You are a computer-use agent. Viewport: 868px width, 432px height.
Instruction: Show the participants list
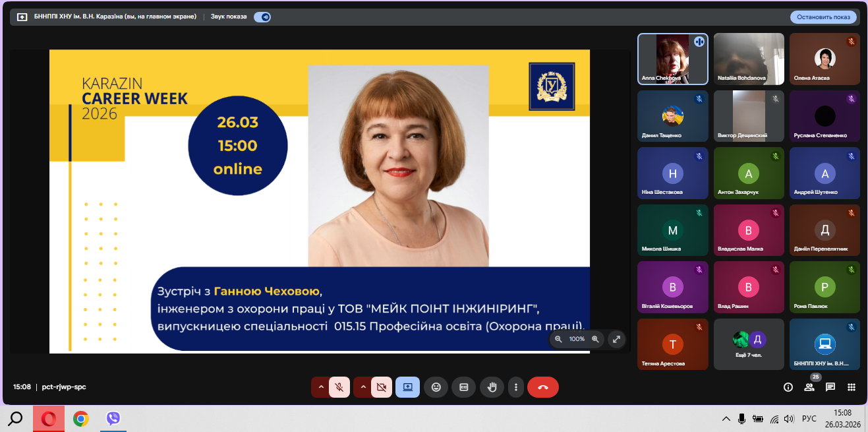coord(809,387)
